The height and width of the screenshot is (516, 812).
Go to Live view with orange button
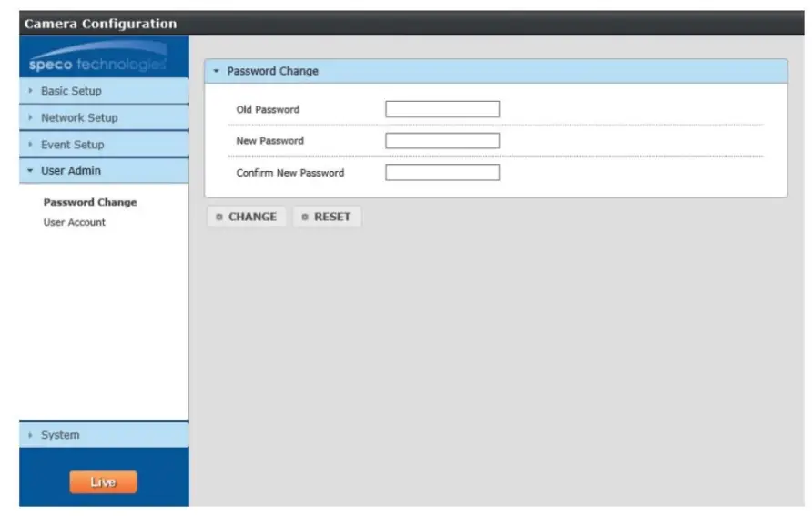(103, 481)
